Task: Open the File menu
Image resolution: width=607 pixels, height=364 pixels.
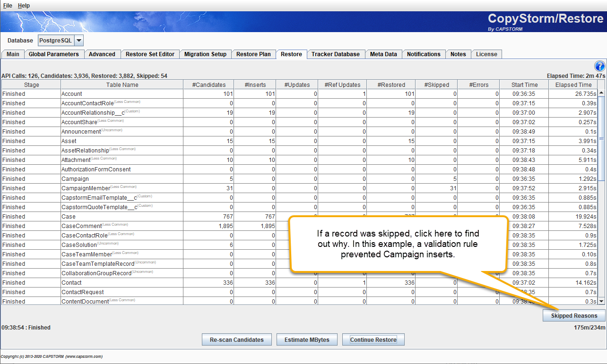Action: (8, 6)
